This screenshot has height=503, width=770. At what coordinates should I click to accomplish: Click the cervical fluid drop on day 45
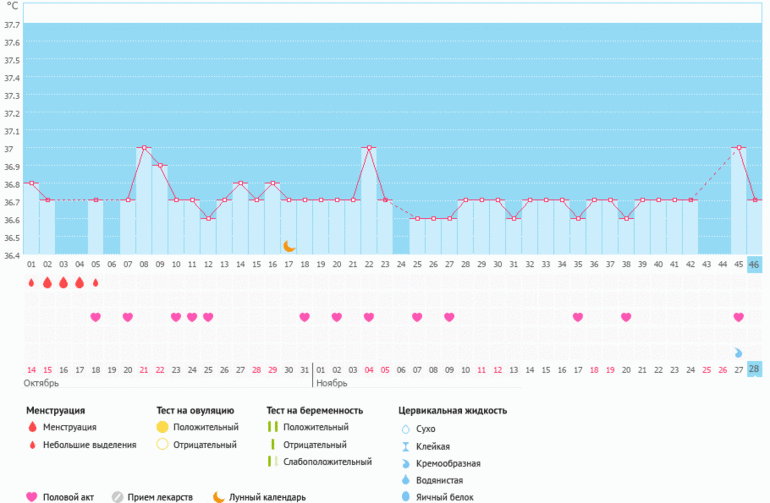click(738, 352)
